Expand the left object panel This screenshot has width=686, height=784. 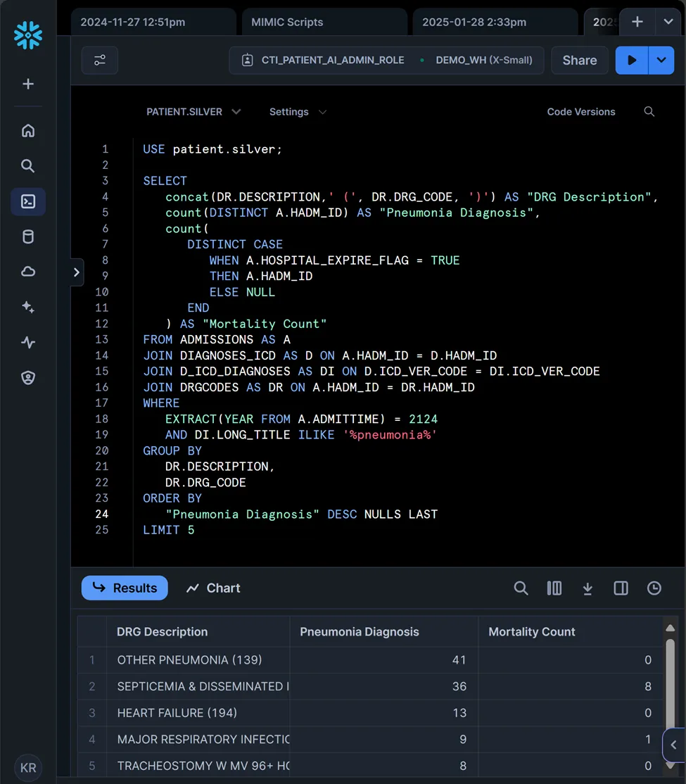(x=77, y=272)
